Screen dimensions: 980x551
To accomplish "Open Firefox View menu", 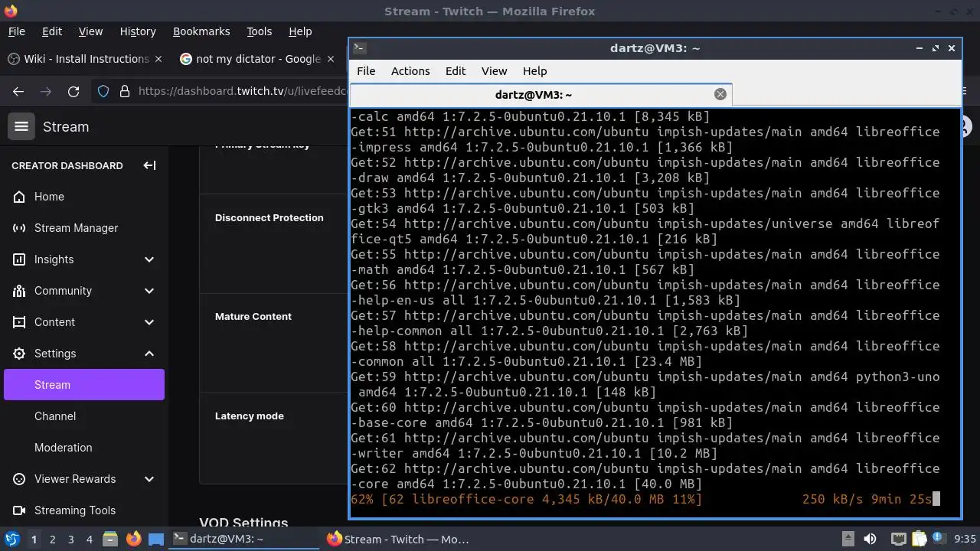I will coord(90,31).
